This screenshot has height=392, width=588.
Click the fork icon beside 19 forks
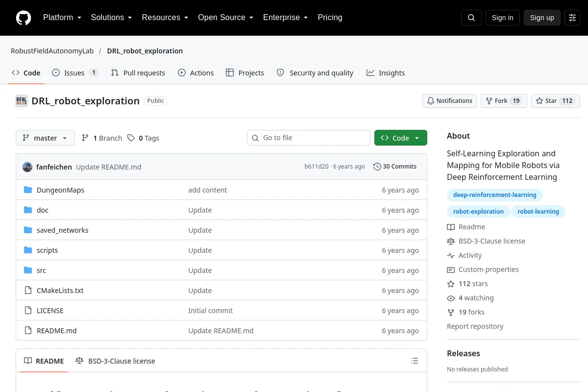point(451,312)
